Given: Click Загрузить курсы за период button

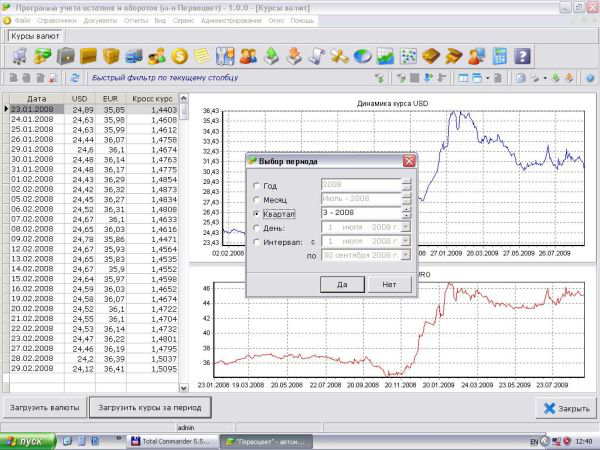Looking at the screenshot, I should click(x=150, y=408).
